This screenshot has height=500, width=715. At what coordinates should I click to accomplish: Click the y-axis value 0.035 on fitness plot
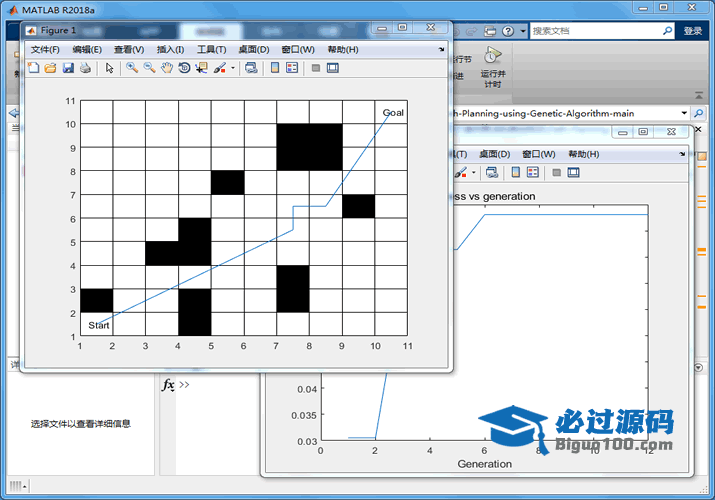(304, 415)
